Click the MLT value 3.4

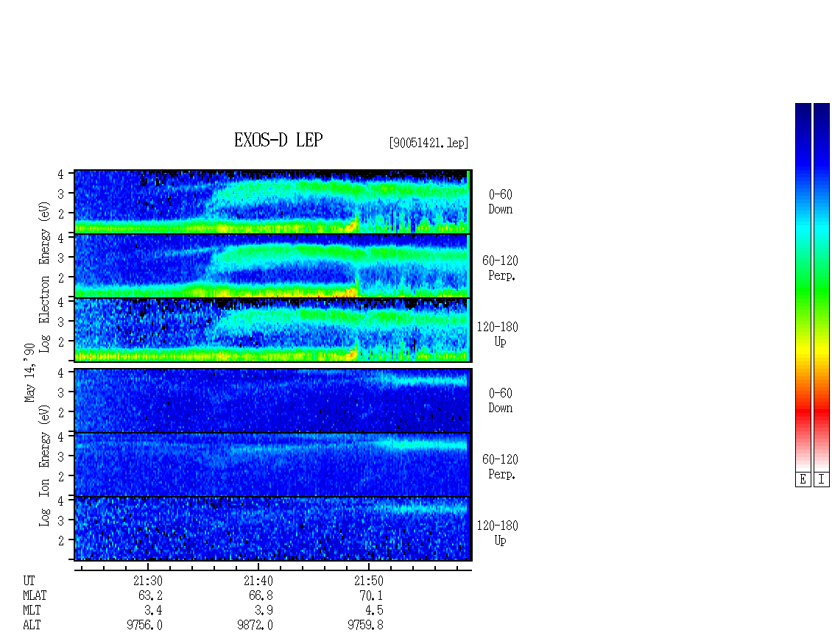click(x=153, y=611)
